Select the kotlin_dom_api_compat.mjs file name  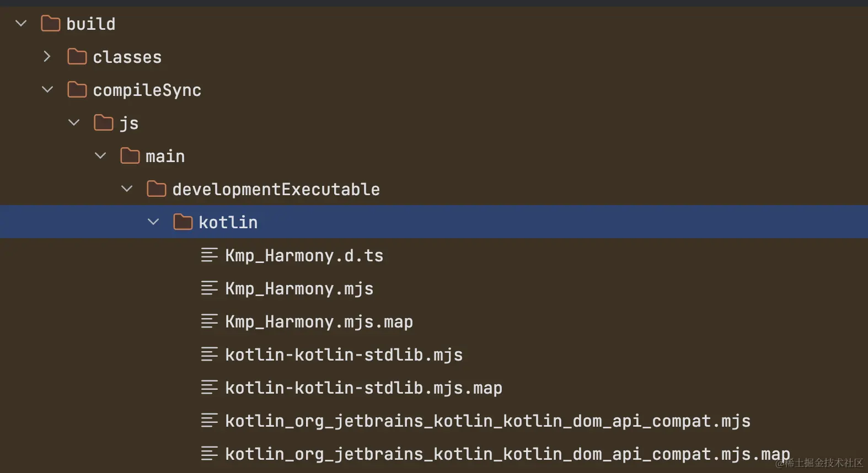(487, 421)
